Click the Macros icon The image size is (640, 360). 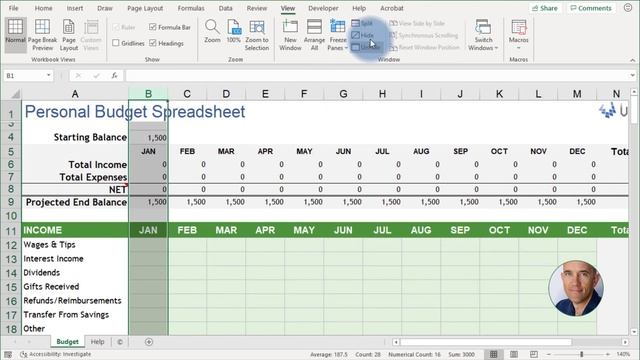click(519, 27)
